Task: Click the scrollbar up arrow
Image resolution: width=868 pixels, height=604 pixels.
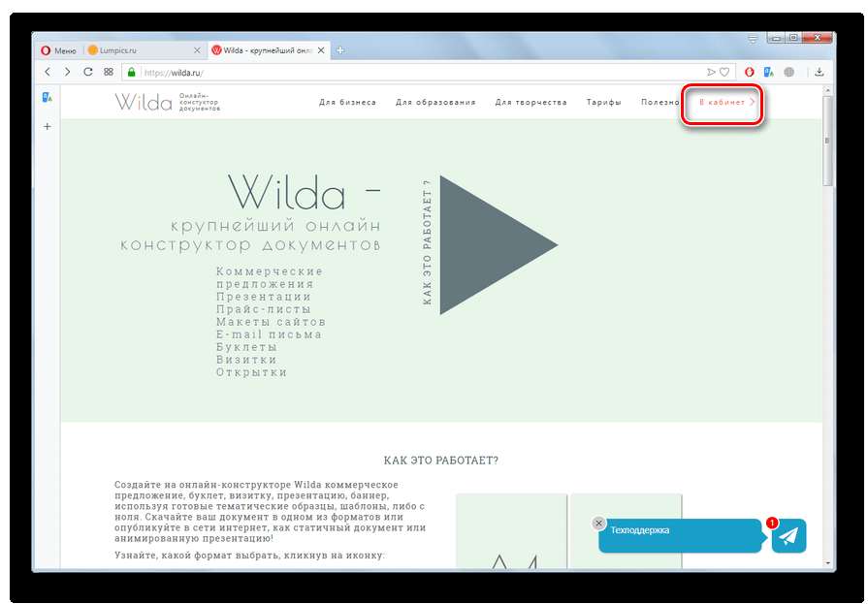Action: (x=827, y=90)
